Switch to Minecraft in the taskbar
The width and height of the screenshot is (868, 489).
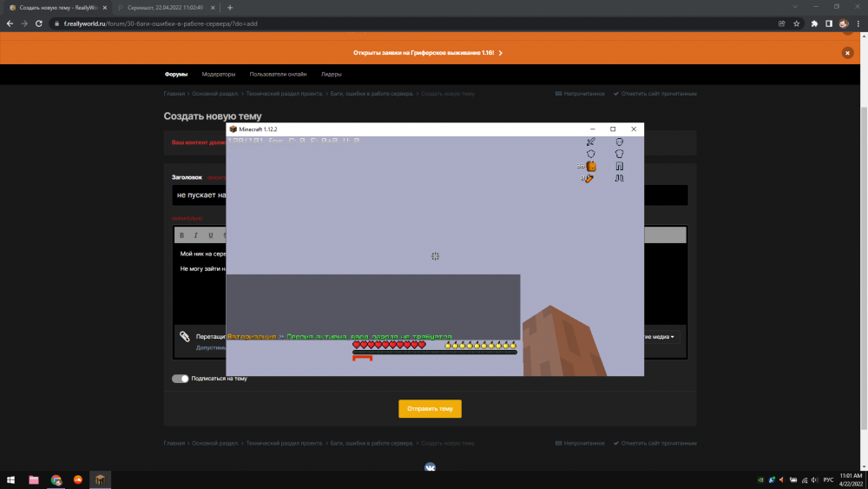[100, 479]
